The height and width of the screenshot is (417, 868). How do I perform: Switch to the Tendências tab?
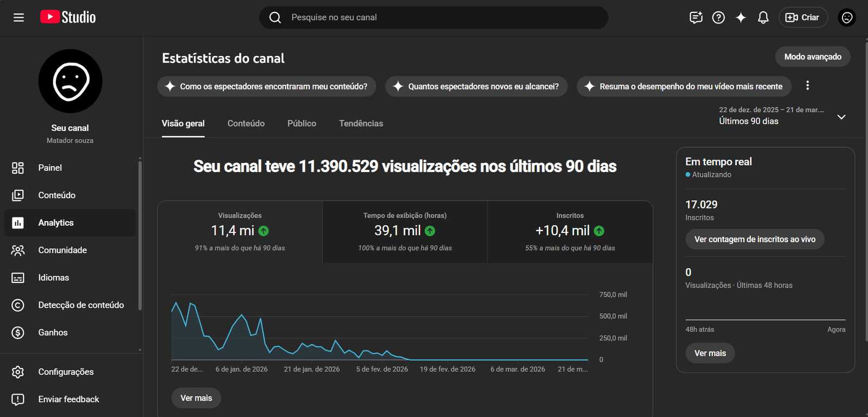[361, 123]
